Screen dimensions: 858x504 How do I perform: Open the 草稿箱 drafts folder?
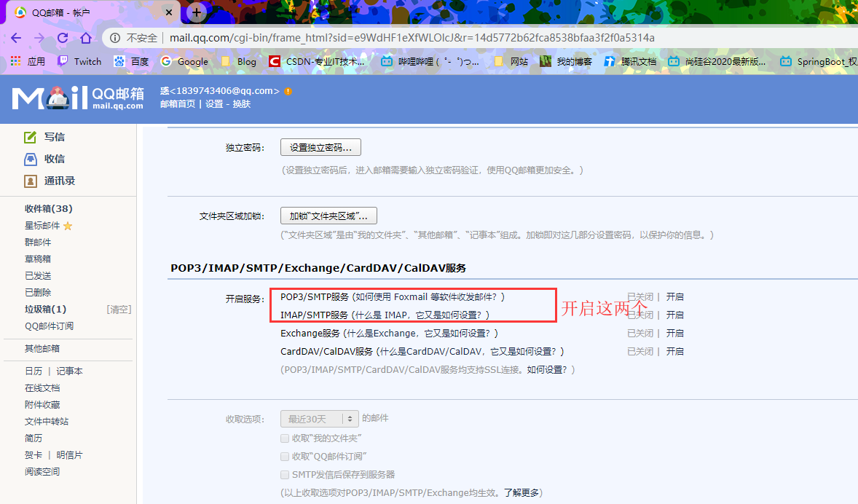(x=38, y=259)
